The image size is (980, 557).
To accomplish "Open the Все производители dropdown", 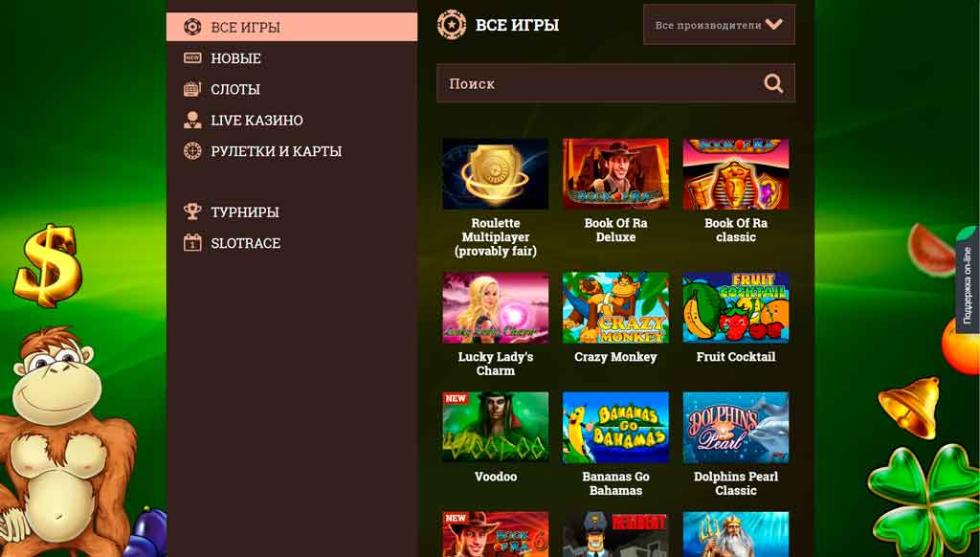I will coord(719,25).
